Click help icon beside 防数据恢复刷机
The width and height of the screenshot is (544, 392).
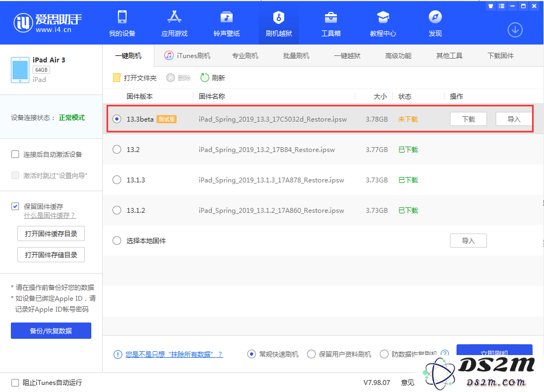pos(445,353)
